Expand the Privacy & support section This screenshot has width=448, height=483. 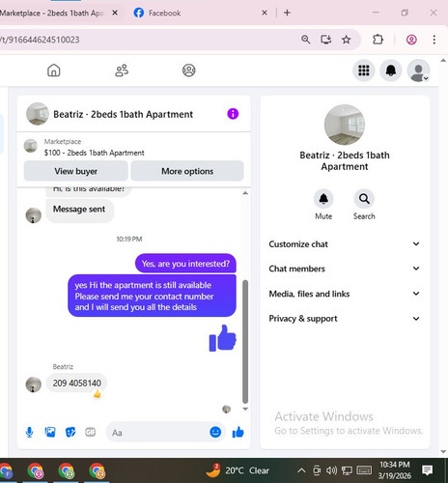click(345, 319)
